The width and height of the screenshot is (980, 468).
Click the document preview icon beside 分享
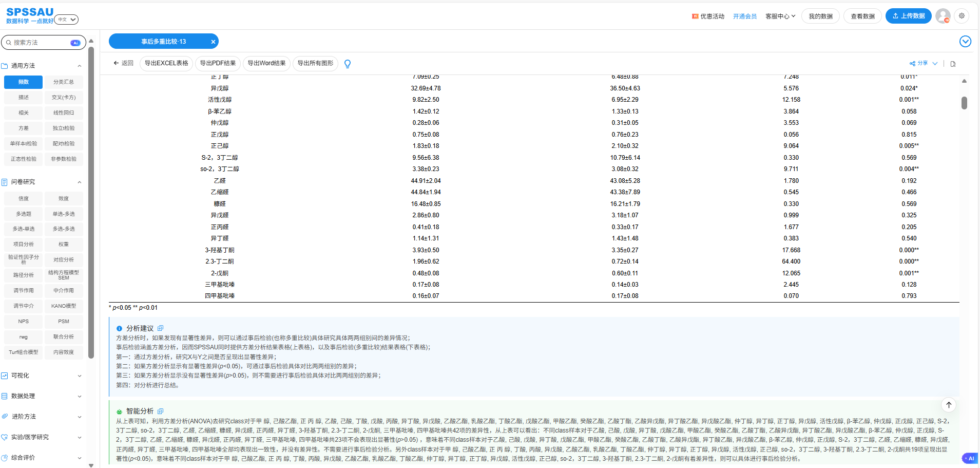click(x=953, y=64)
